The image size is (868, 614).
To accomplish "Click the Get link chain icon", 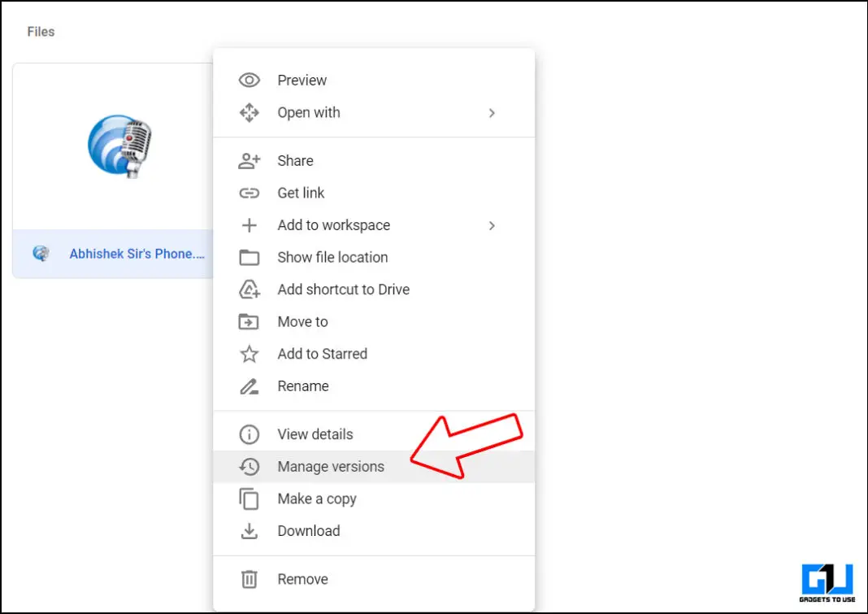I will tap(249, 194).
